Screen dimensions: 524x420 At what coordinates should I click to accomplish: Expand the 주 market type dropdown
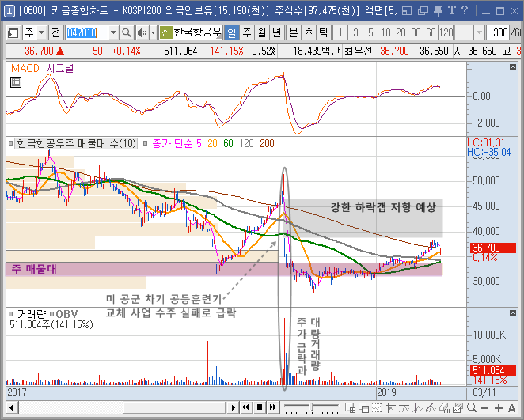click(41, 32)
